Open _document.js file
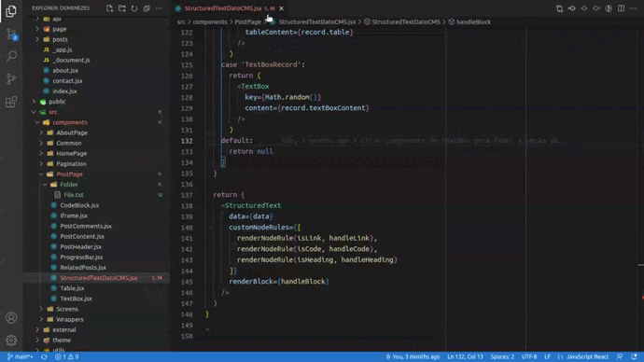The width and height of the screenshot is (644, 362). [71, 60]
